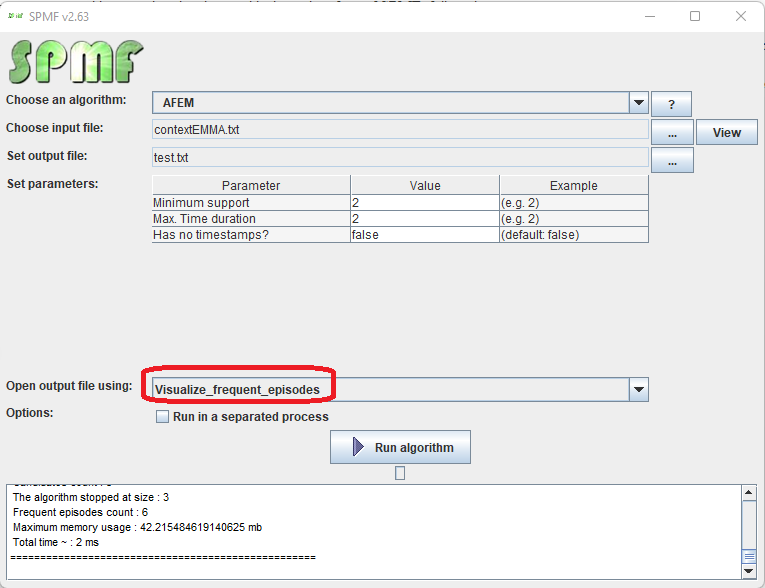Open algorithm help with the ? button
This screenshot has height=588, width=765.
pos(671,104)
